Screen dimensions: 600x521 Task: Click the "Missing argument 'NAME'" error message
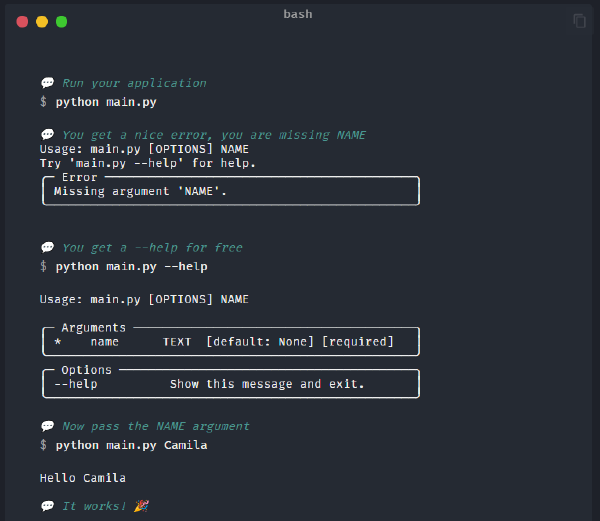(140, 191)
